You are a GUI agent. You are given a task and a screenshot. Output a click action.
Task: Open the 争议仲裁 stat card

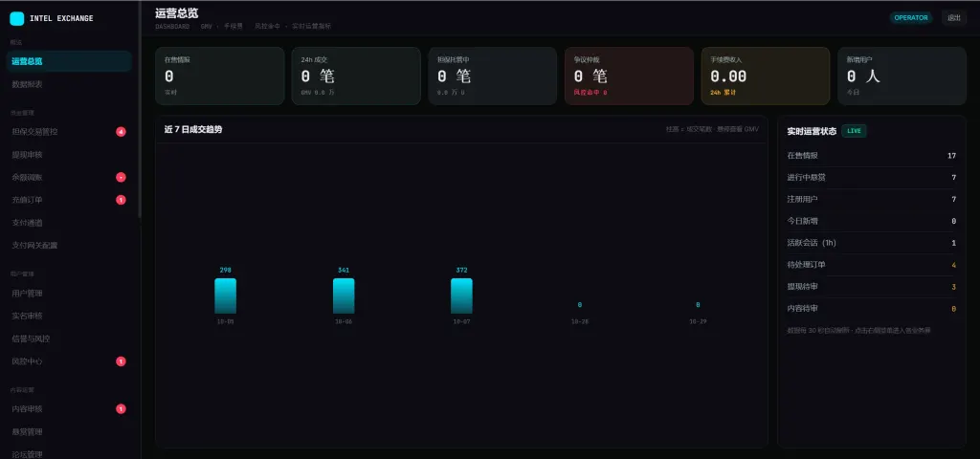coord(629,76)
